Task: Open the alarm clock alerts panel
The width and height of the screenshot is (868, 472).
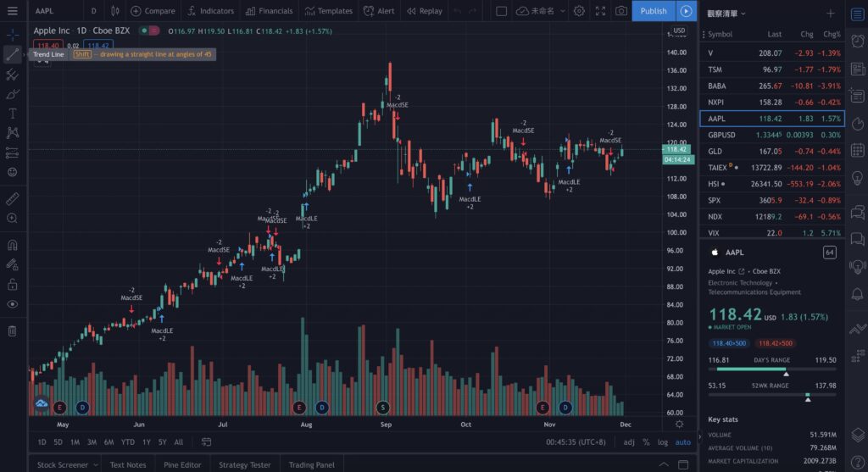Action: tap(857, 41)
